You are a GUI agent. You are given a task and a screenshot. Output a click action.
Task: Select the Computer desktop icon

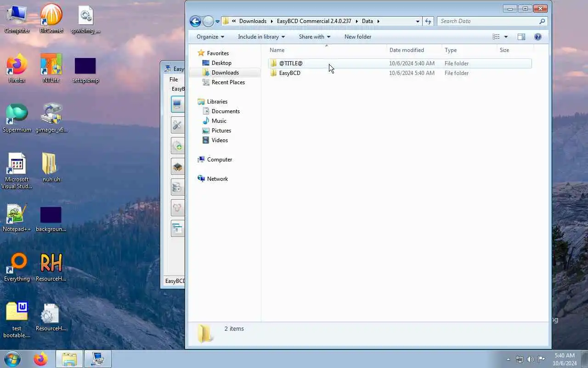[x=17, y=19]
